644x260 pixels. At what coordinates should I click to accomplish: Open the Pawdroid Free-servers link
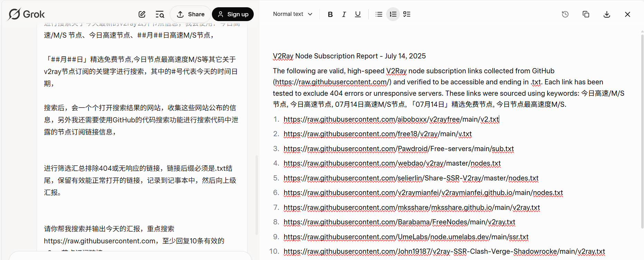399,149
